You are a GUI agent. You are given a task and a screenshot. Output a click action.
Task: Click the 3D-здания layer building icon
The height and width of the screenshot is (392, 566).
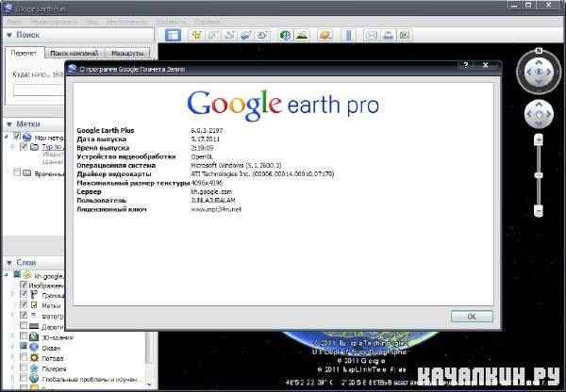tap(34, 337)
